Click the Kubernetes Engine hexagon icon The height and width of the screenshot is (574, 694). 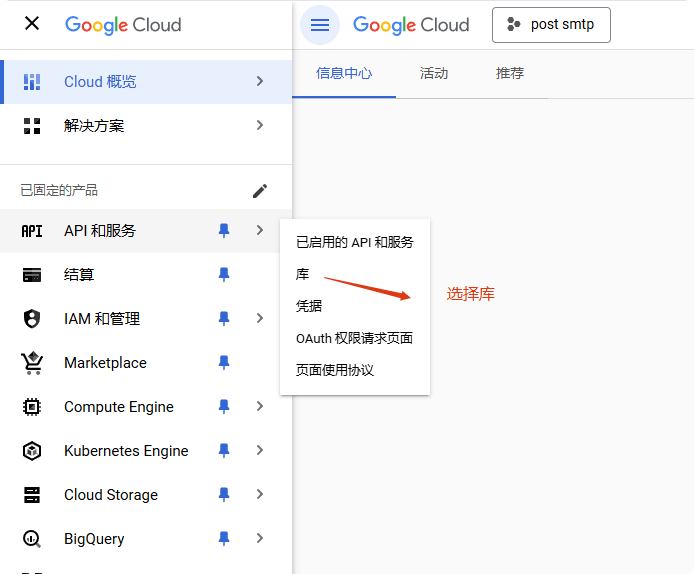pyautogui.click(x=32, y=451)
